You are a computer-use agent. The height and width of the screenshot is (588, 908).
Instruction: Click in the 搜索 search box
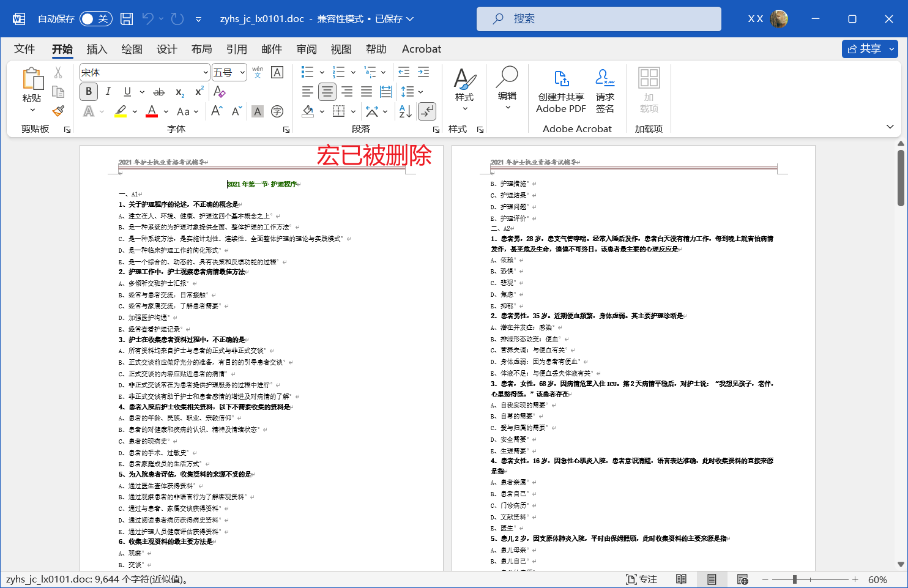pos(598,19)
